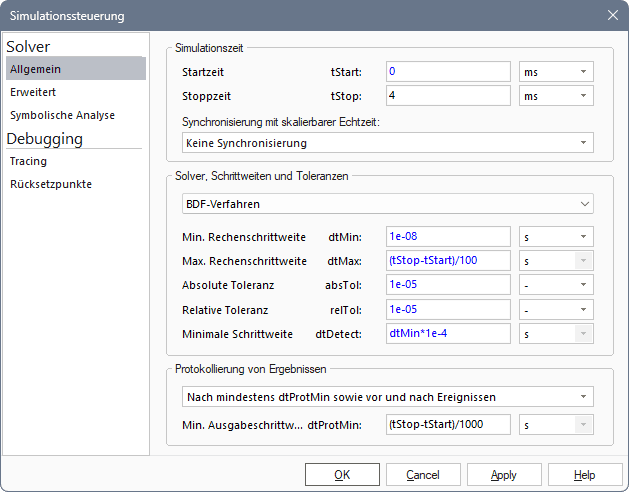Expand the Keine Synchronisierung dropdown
This screenshot has width=629, height=492.
tap(388, 143)
